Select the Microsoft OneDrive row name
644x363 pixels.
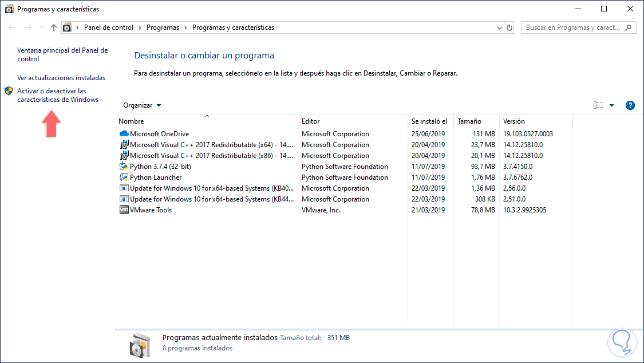coord(159,134)
